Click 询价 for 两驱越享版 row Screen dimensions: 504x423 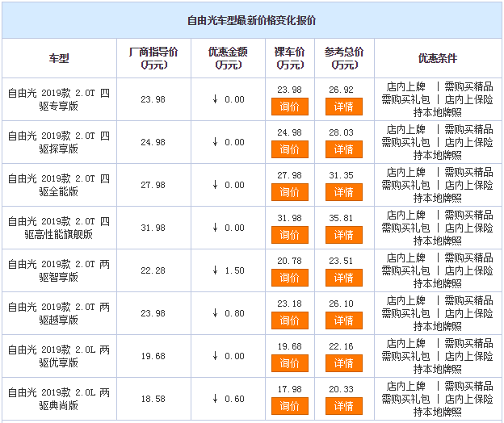coord(290,320)
